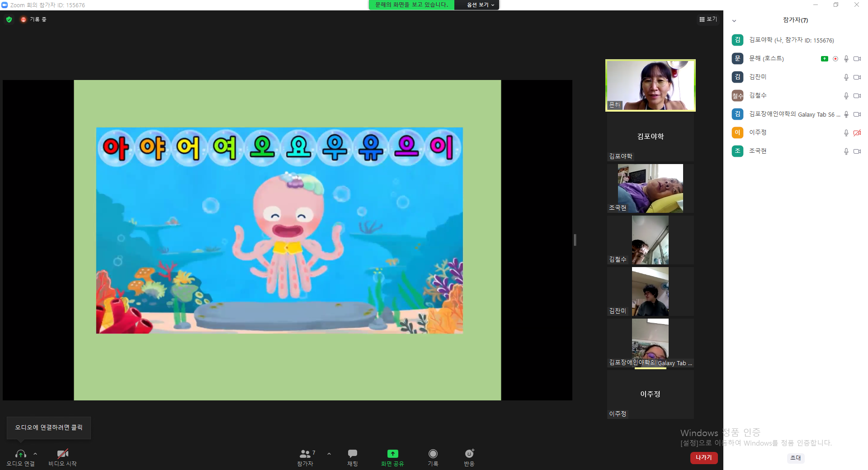Click camera icon in 김철수 row
Screen dimensions: 868x470
click(857, 96)
